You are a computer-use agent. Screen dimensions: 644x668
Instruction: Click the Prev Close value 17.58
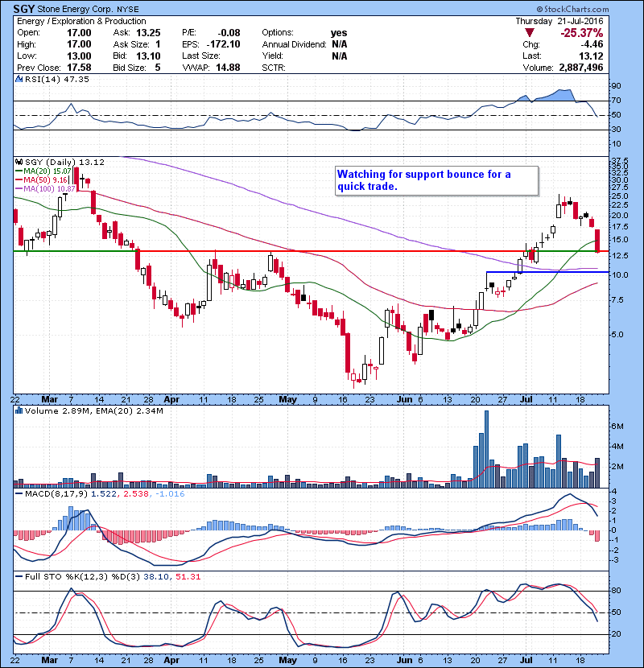pos(79,68)
